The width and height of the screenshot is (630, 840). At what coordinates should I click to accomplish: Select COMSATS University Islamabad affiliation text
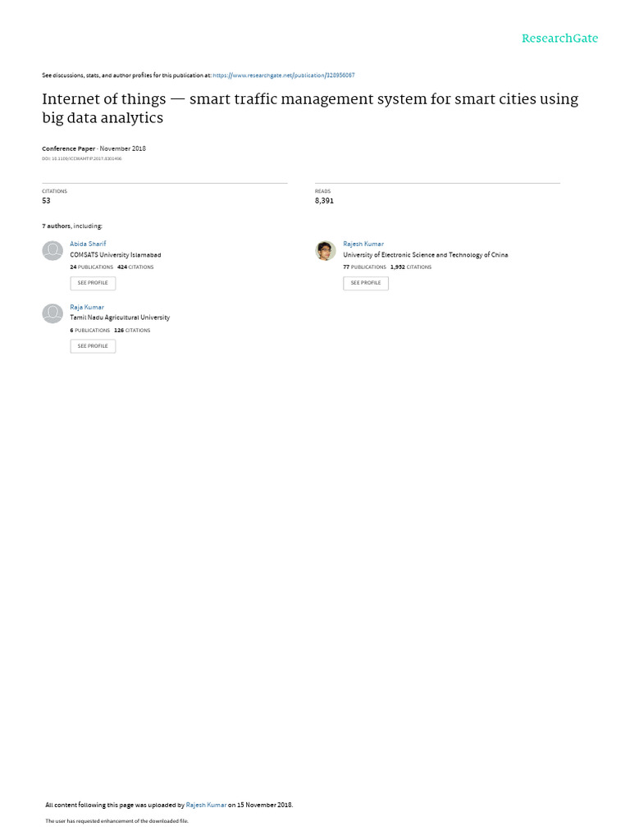(x=115, y=255)
